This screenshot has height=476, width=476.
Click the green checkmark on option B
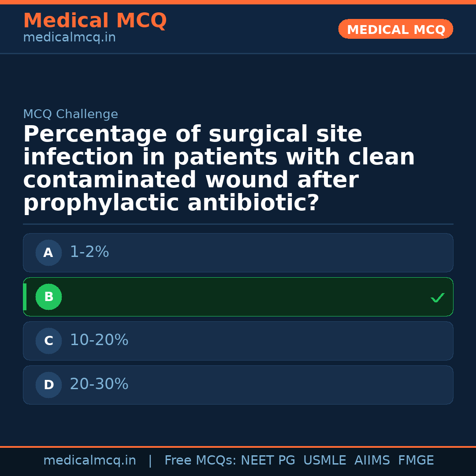click(x=437, y=298)
